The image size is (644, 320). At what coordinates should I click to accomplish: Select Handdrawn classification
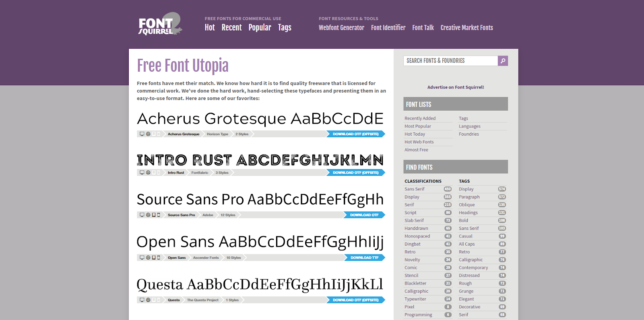tap(416, 229)
